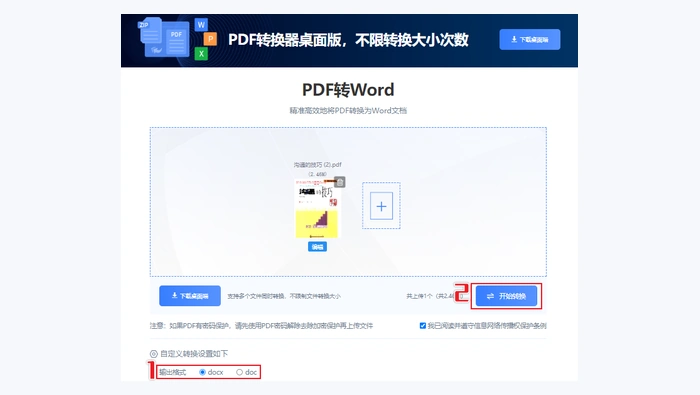Click the edit button under PDF thumbnail
This screenshot has height=395, width=700.
(x=317, y=247)
